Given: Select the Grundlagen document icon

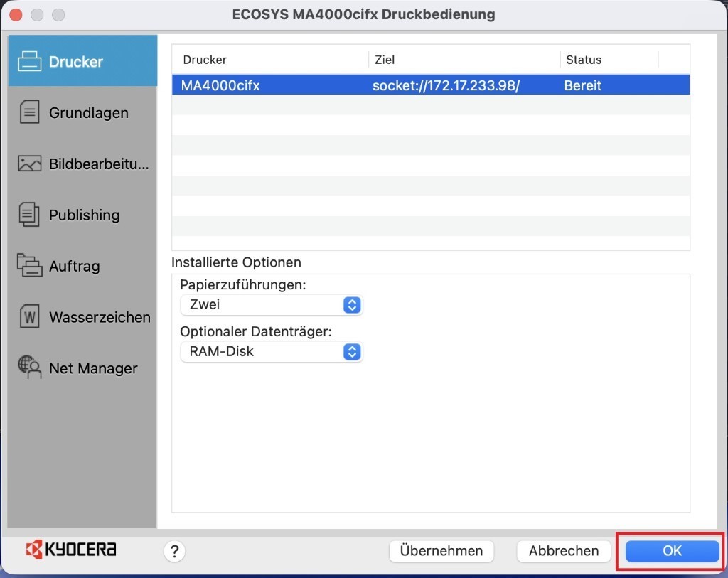Looking at the screenshot, I should 29,112.
